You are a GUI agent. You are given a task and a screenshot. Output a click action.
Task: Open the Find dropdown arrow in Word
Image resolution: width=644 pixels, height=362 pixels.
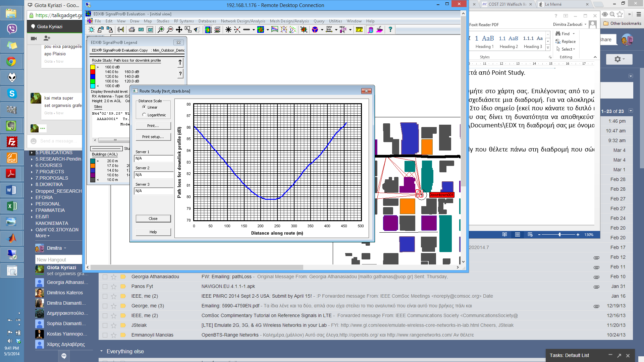click(x=574, y=34)
